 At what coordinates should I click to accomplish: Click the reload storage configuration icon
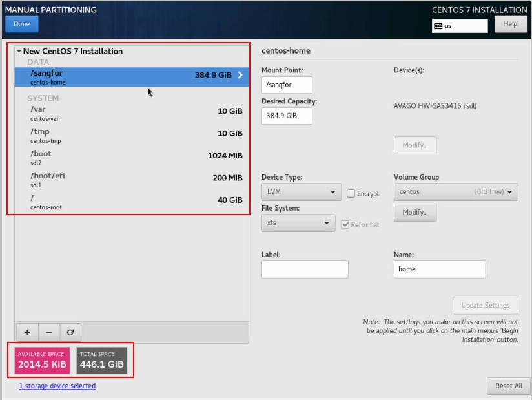pyautogui.click(x=70, y=332)
